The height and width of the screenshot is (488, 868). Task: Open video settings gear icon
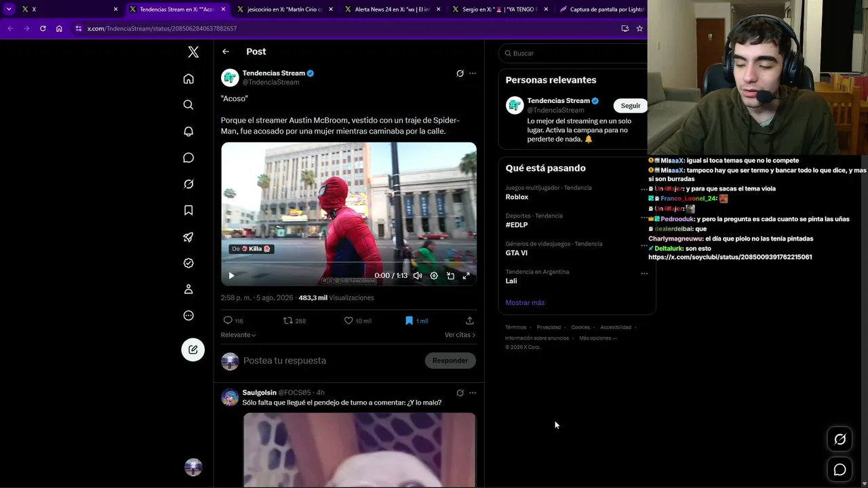coord(434,276)
